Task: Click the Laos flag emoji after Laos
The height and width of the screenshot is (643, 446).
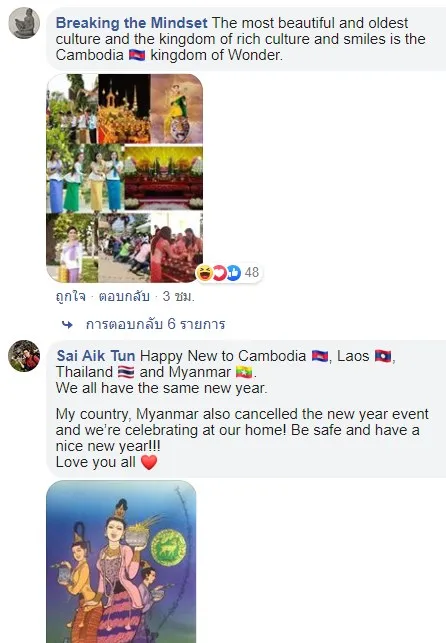Action: point(383,356)
